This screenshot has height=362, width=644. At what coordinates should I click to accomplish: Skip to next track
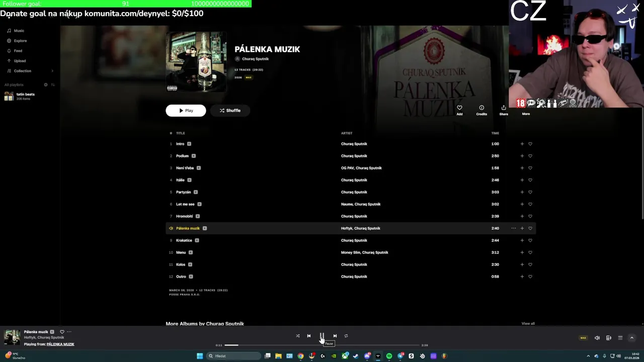[335, 336]
